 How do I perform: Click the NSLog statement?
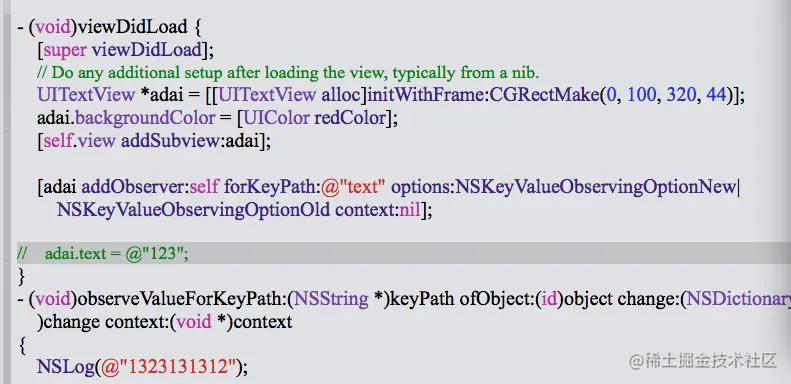coord(142,367)
